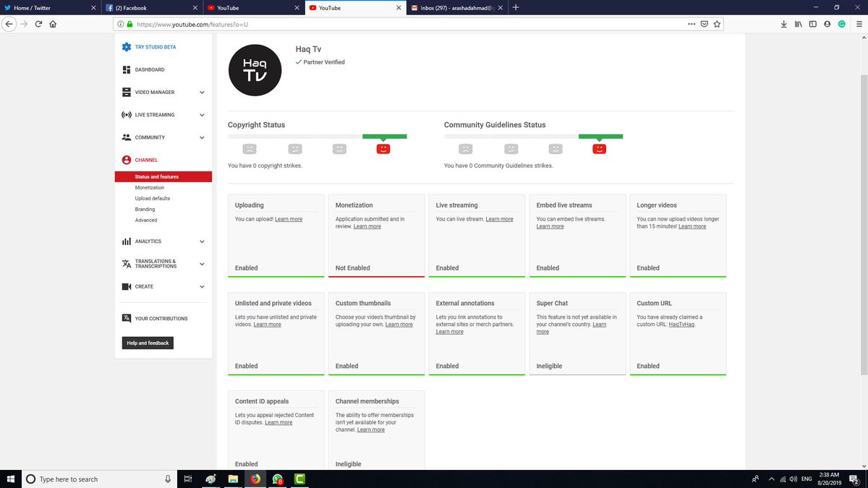The height and width of the screenshot is (488, 868).
Task: Click the Live Streaming broadcast icon
Action: pyautogui.click(x=127, y=115)
